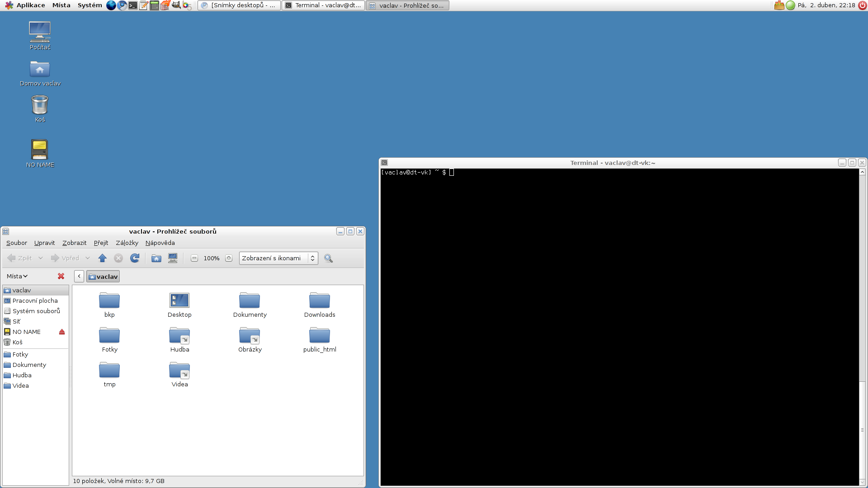
Task: Select Pracovní plocha in sidebar
Action: (x=35, y=300)
